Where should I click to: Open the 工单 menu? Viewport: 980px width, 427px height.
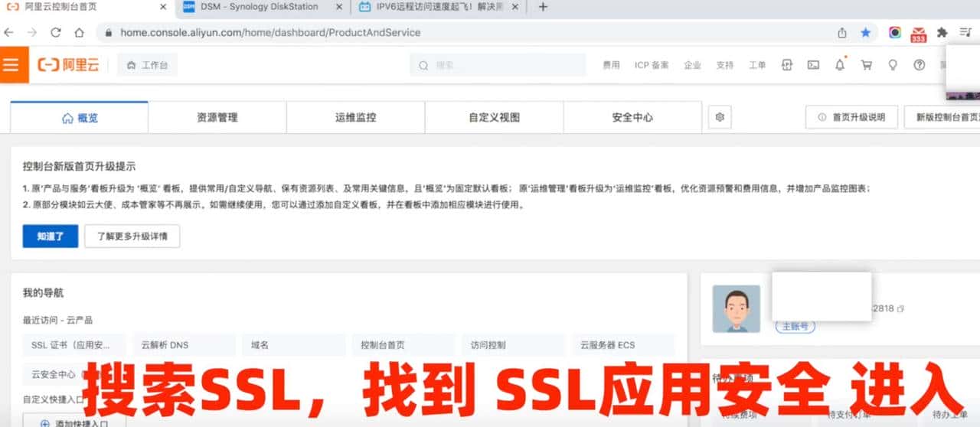756,65
